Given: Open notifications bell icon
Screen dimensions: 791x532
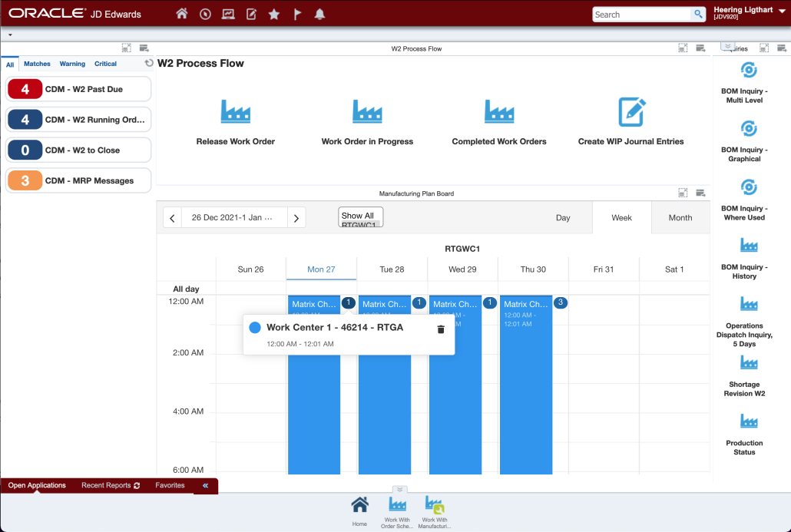Looking at the screenshot, I should tap(320, 14).
